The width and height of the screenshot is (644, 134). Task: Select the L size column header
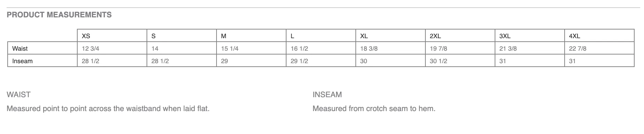[x=321, y=36]
